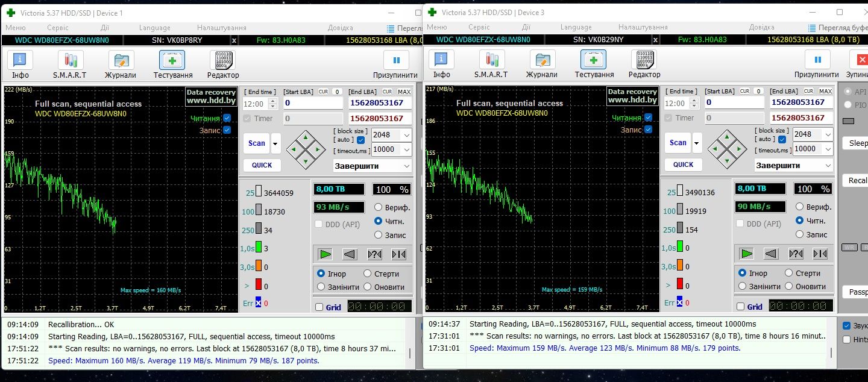Screen dimensions: 868x382
Task: Open Тестування in Device 3 window
Action: tap(594, 64)
